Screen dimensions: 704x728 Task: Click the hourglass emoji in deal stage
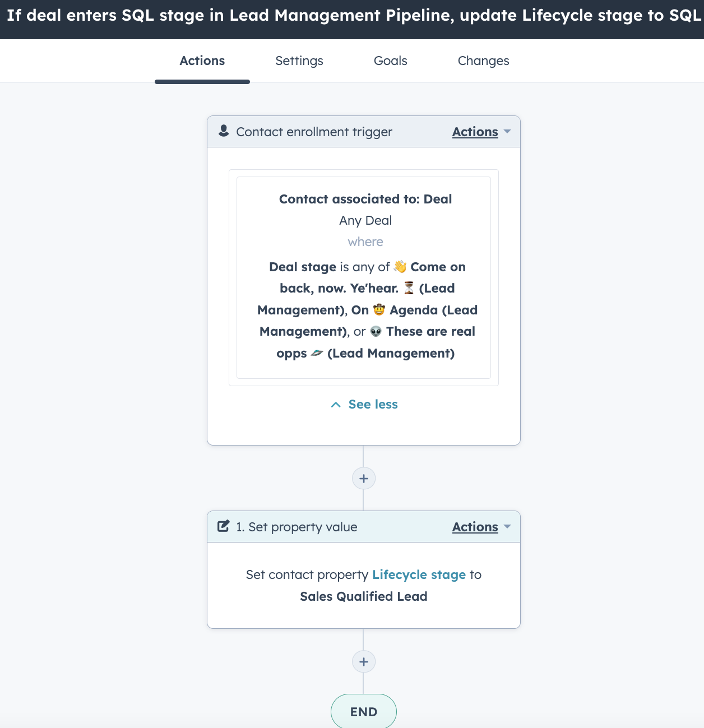click(x=409, y=288)
